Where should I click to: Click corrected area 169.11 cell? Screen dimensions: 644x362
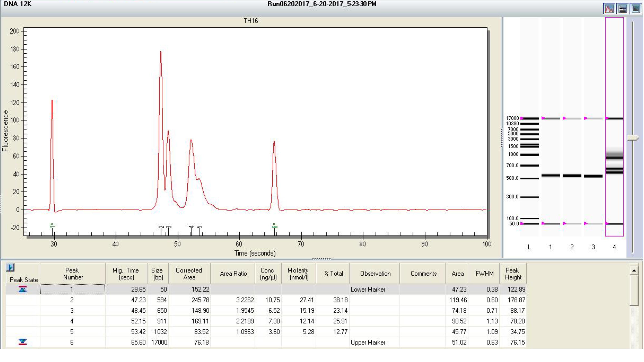pyautogui.click(x=189, y=321)
